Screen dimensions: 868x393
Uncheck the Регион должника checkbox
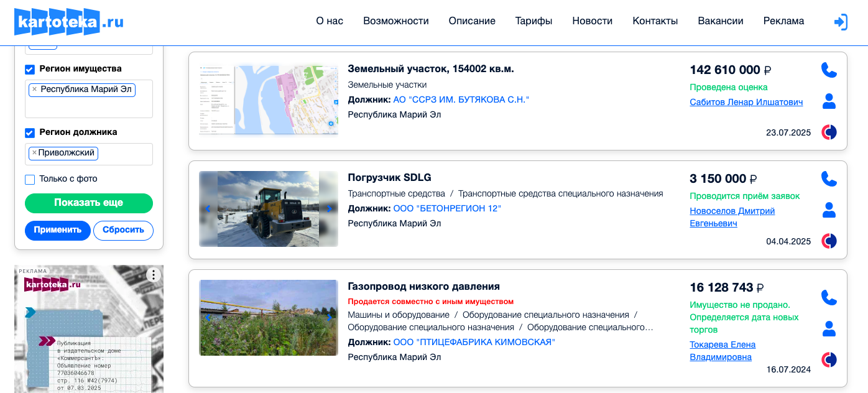[x=30, y=132]
